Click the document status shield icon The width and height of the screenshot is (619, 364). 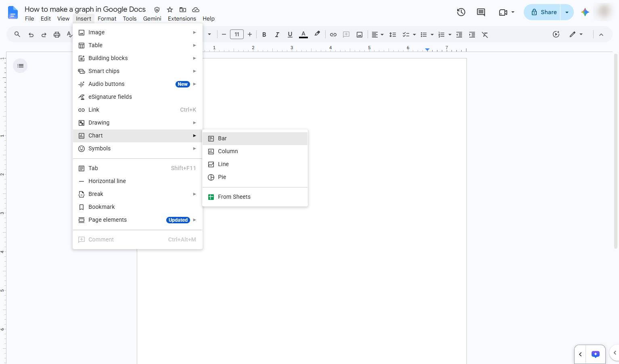coord(157,10)
